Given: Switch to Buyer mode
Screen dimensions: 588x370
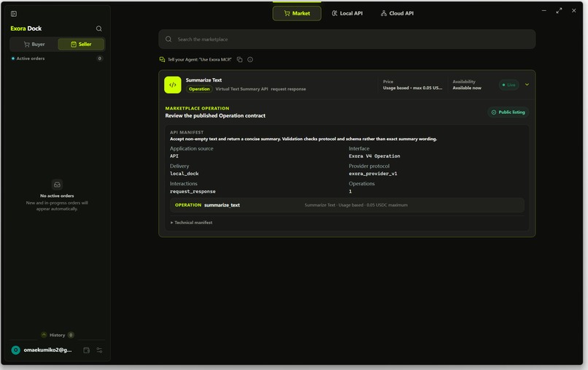Looking at the screenshot, I should tap(34, 45).
